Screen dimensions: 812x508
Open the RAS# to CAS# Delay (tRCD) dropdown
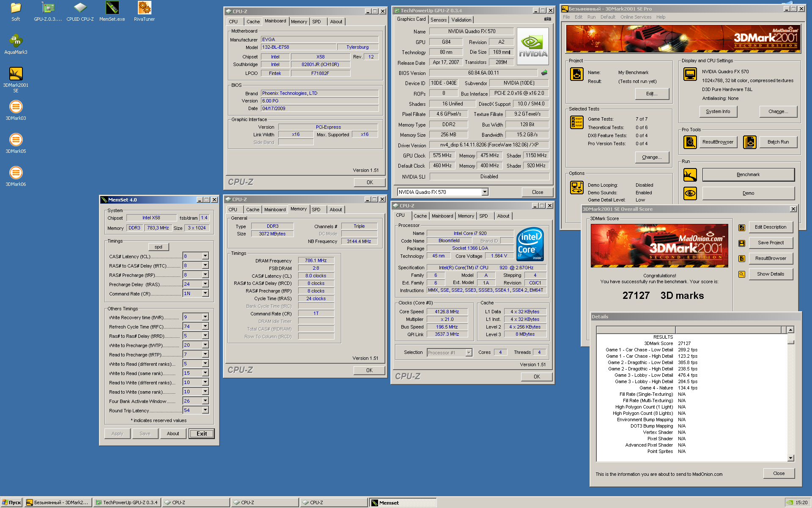coord(205,265)
